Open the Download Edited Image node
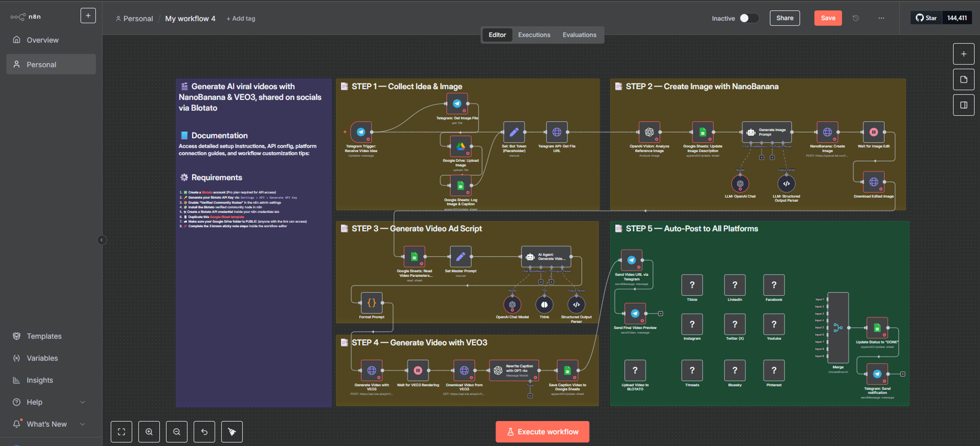The image size is (980, 446). (874, 182)
